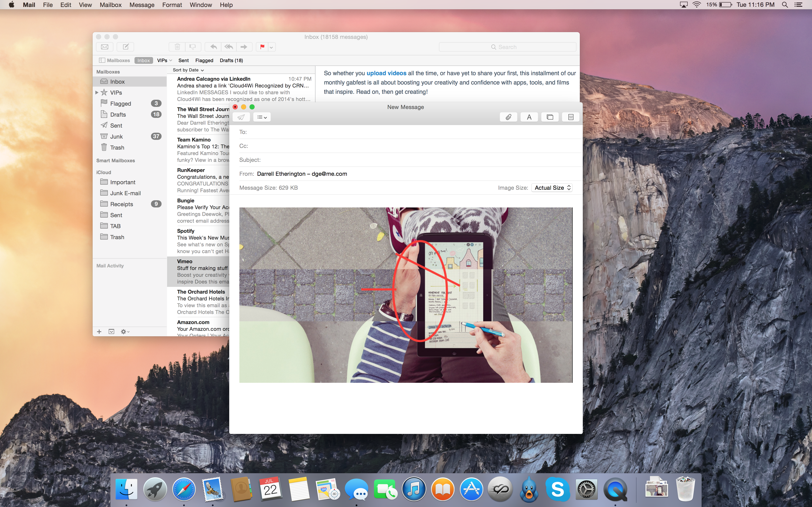The image size is (812, 507).
Task: Click the Get Mail envelope icon
Action: tap(105, 47)
